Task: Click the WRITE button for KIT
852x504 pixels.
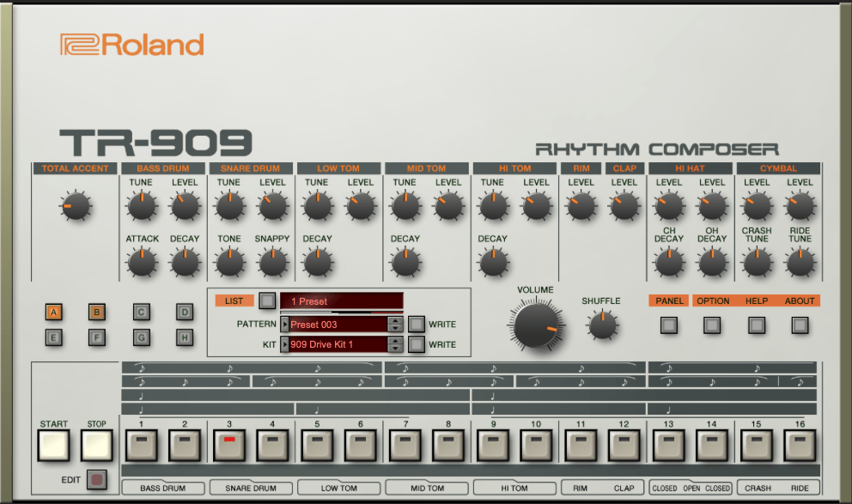Action: point(417,344)
